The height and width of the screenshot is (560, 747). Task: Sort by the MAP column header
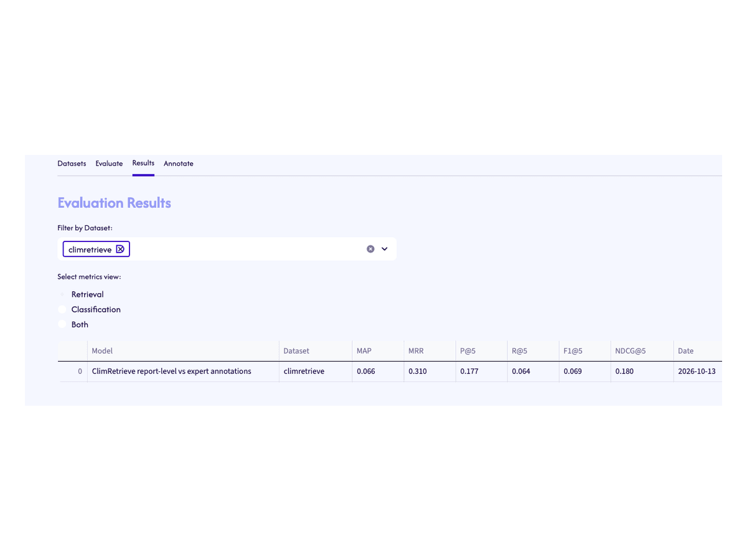click(378, 351)
